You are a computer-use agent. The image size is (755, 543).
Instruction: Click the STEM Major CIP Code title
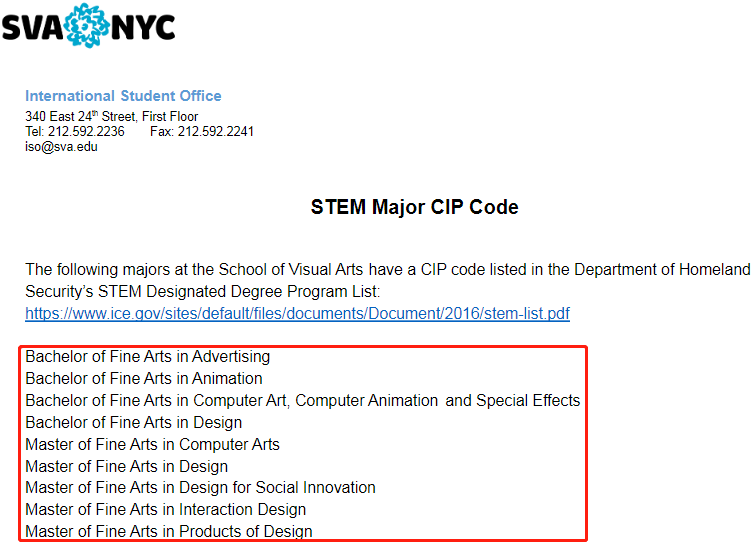(414, 207)
